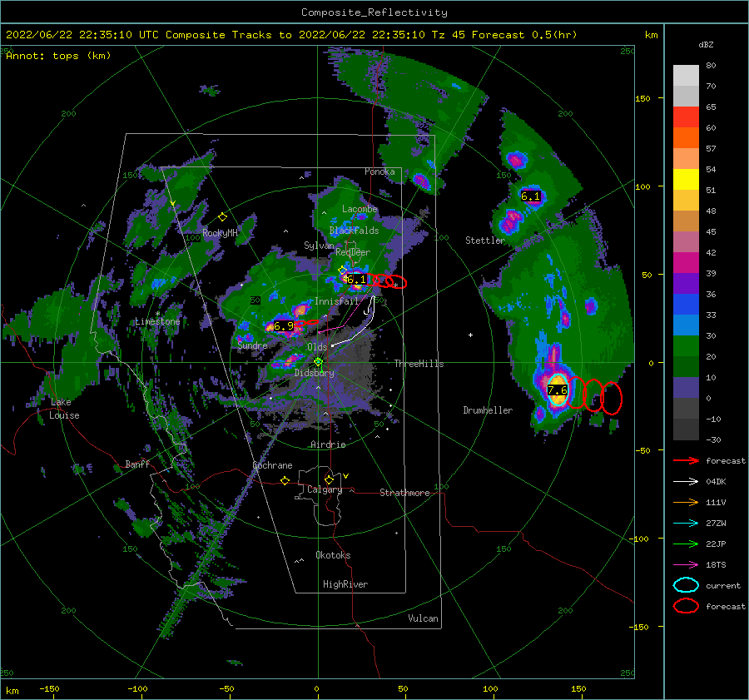Screen dimensions: 749x700
Task: Select the 7.6 storm top marker
Action: (557, 390)
